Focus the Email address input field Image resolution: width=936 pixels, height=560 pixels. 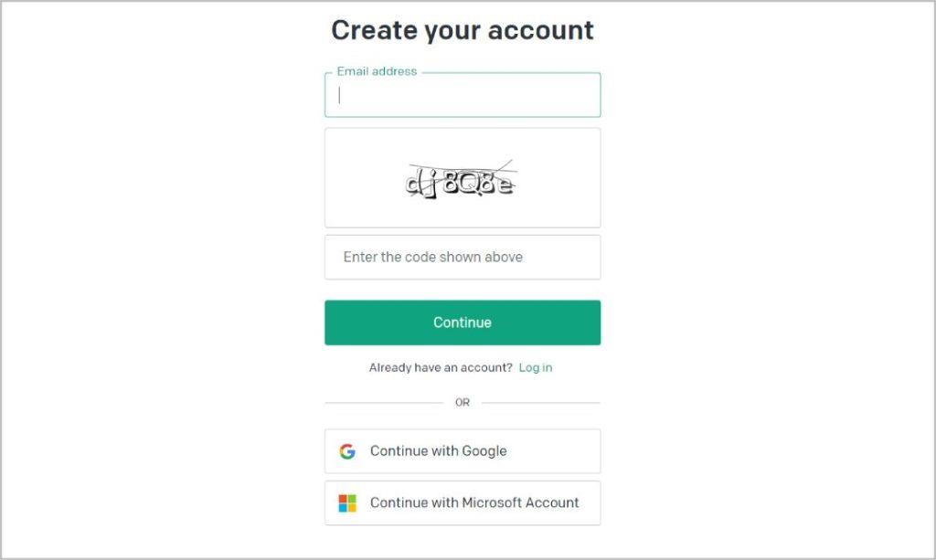[463, 95]
